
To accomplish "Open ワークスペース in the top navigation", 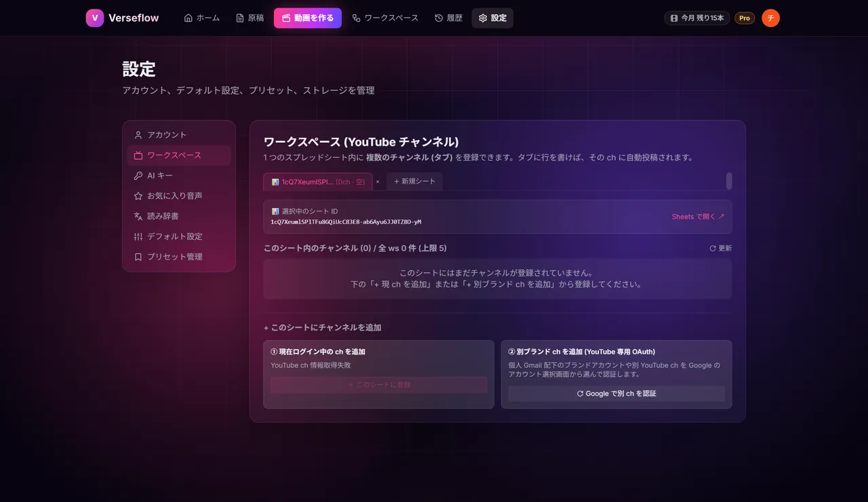I will point(385,18).
